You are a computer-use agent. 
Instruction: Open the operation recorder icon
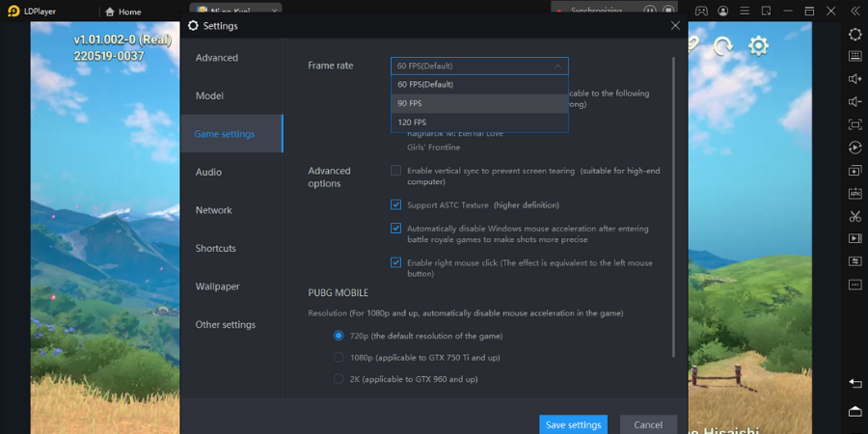point(854,148)
